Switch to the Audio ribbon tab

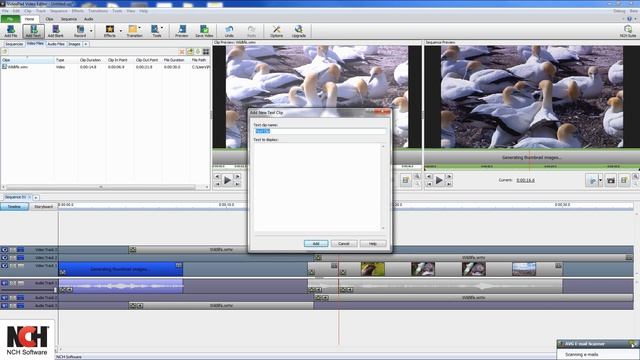89,19
